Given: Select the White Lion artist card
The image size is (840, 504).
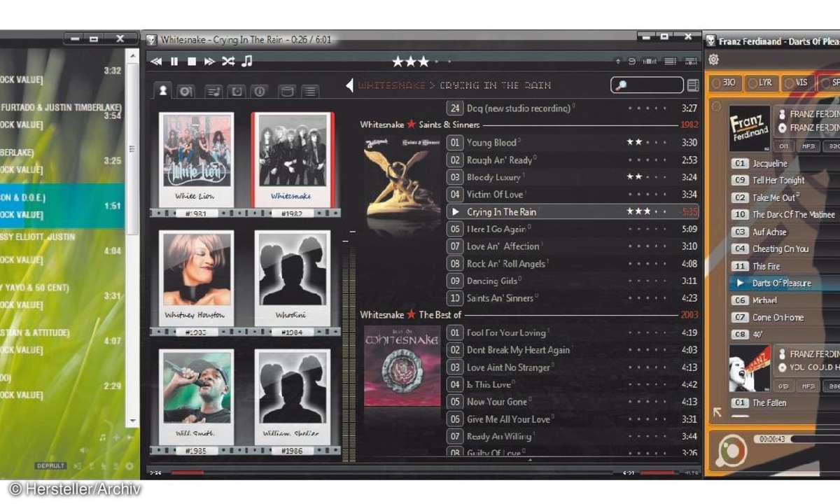Looking at the screenshot, I should tap(196, 160).
